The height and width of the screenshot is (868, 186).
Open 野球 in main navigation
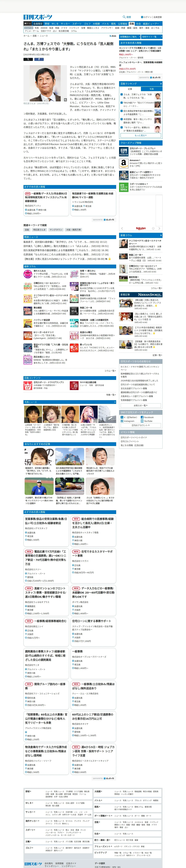(x=47, y=24)
